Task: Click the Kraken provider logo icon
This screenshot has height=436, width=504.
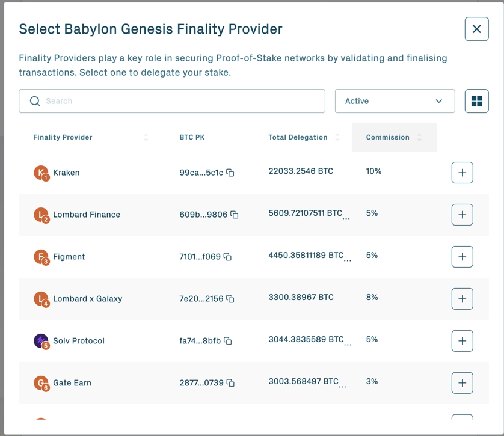Action: [41, 172]
